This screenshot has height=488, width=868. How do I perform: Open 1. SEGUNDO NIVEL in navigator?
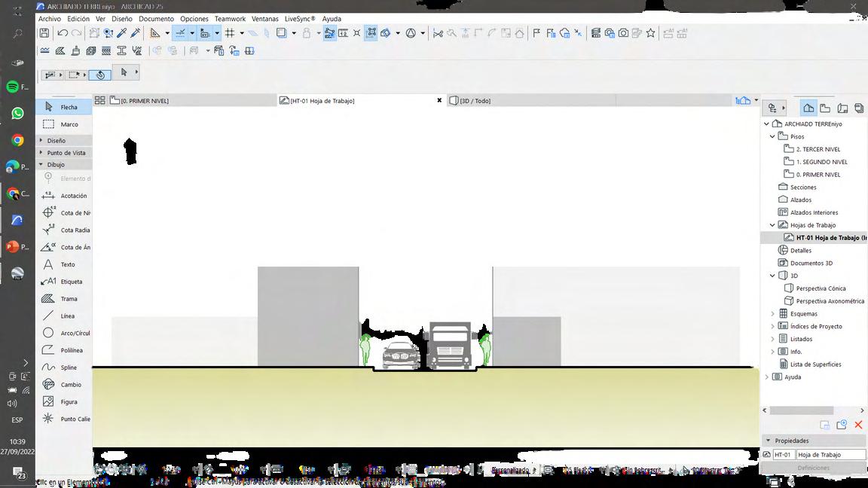click(821, 162)
